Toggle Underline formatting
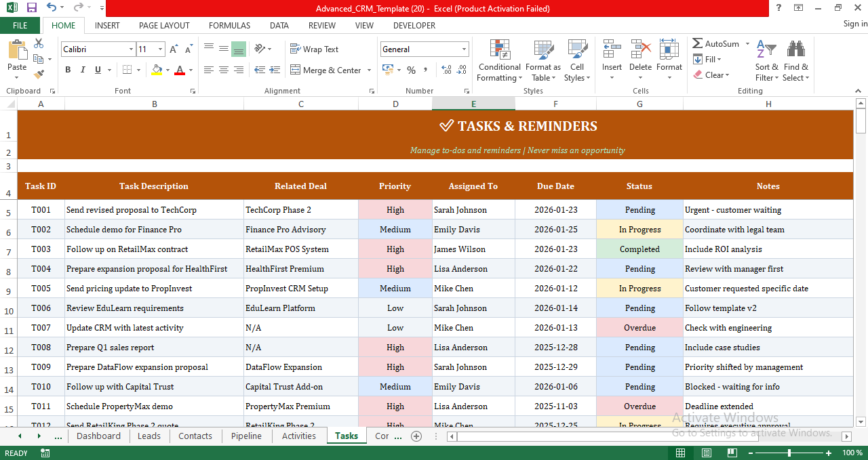 click(x=98, y=70)
